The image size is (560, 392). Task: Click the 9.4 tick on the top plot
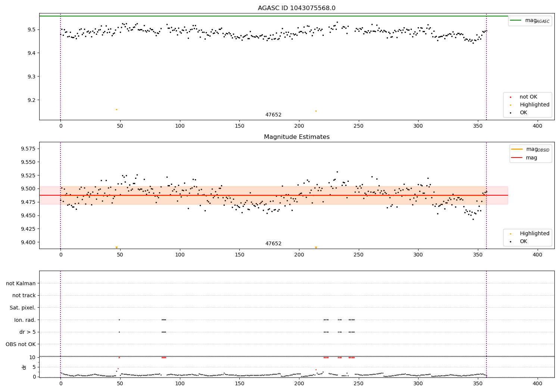(31, 53)
